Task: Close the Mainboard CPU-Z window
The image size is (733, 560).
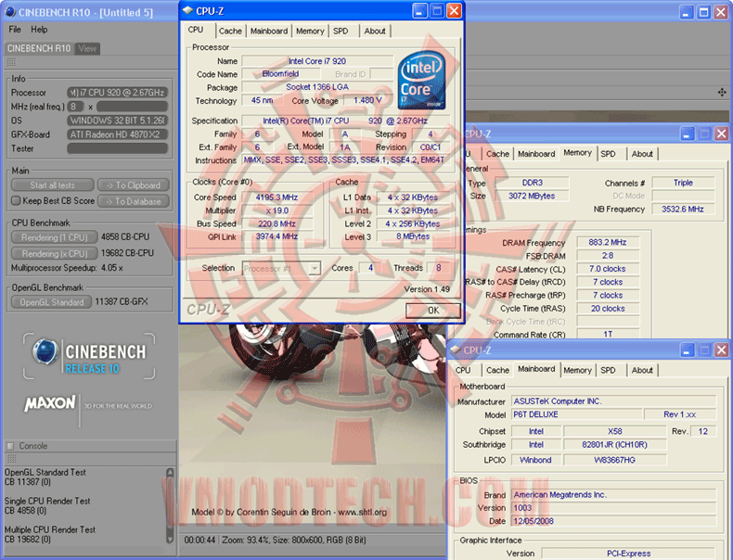Action: [x=721, y=350]
